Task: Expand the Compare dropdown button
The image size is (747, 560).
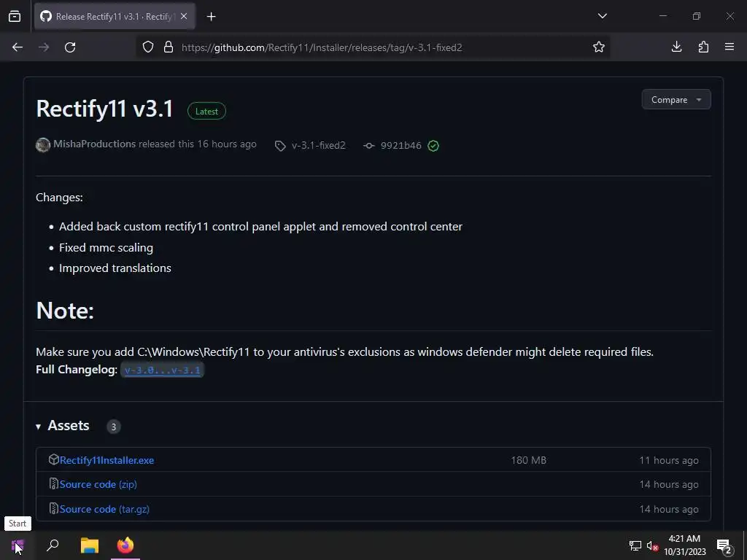Action: 676,99
